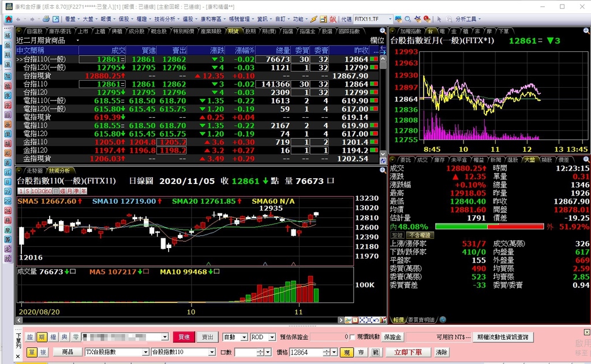Zoom the market summary panel with magnifier icon
The width and height of the screenshot is (591, 364).
pos(586,159)
